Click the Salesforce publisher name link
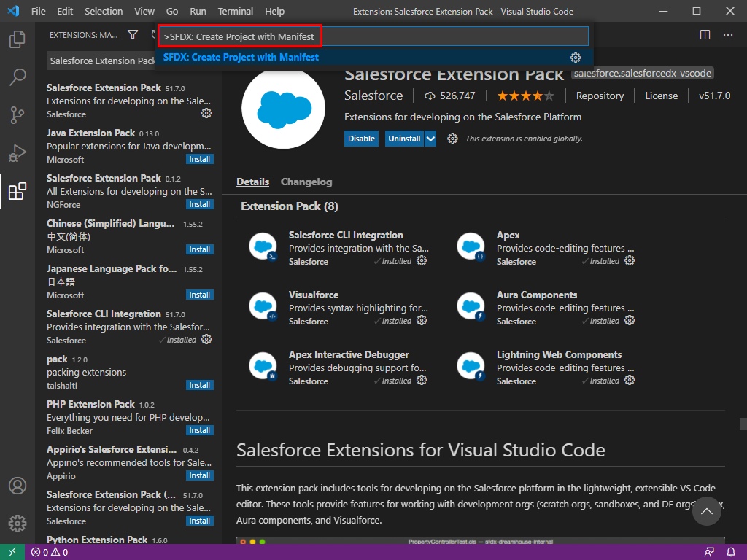The width and height of the screenshot is (747, 560). (x=373, y=96)
